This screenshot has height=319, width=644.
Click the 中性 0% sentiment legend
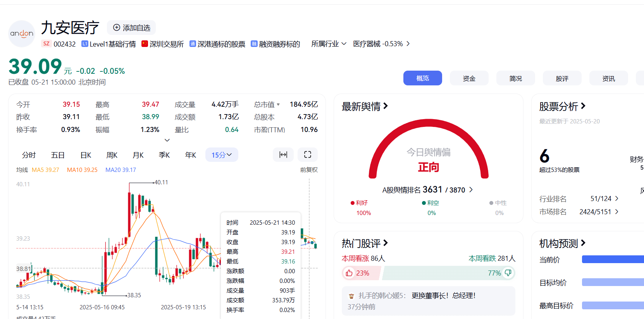click(498, 208)
